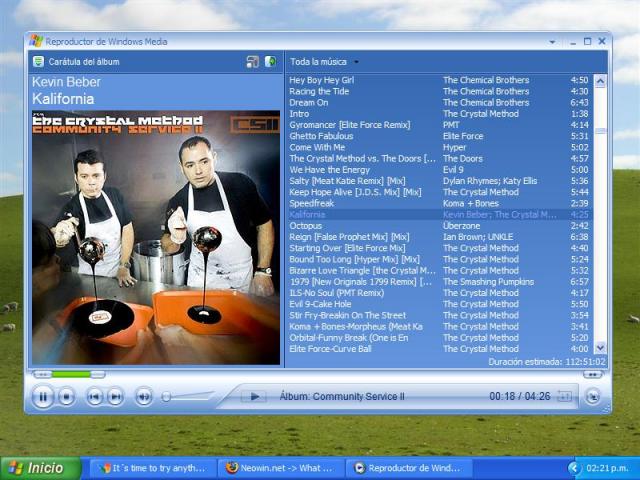Viewport: 640px width, 480px height.
Task: Click the playlist scrollbar down arrow
Action: coord(600,348)
